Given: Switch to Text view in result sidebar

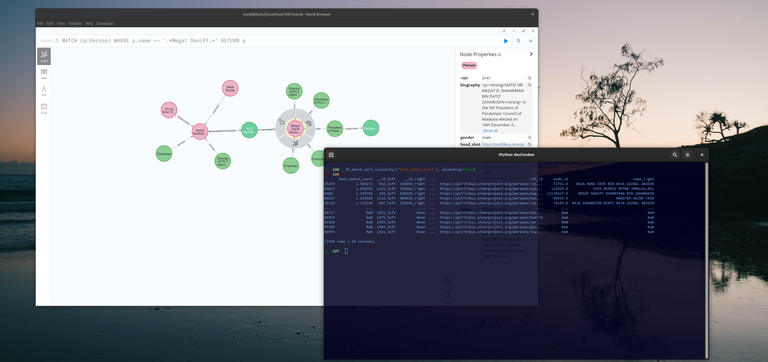Looking at the screenshot, I should pos(44,91).
